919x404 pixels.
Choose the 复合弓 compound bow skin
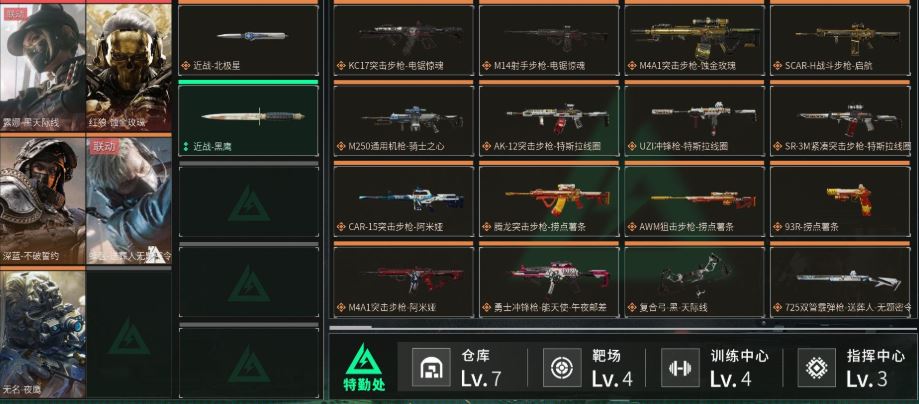pos(695,281)
